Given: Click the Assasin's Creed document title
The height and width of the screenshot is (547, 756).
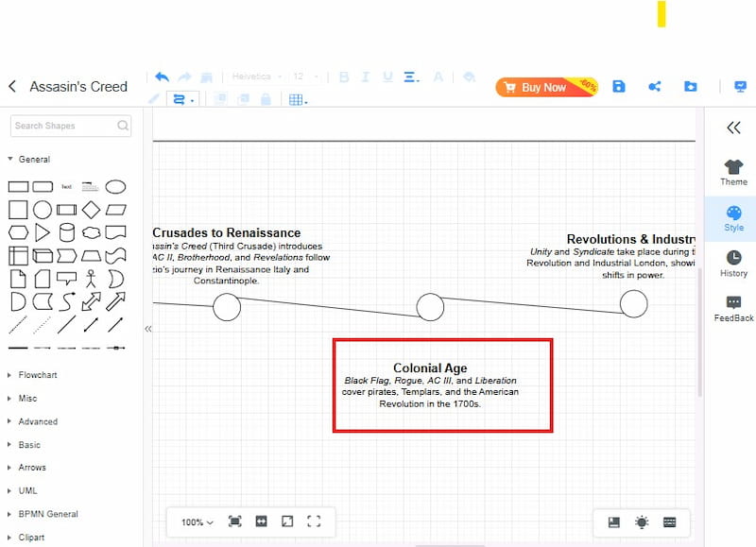Looking at the screenshot, I should pos(78,87).
